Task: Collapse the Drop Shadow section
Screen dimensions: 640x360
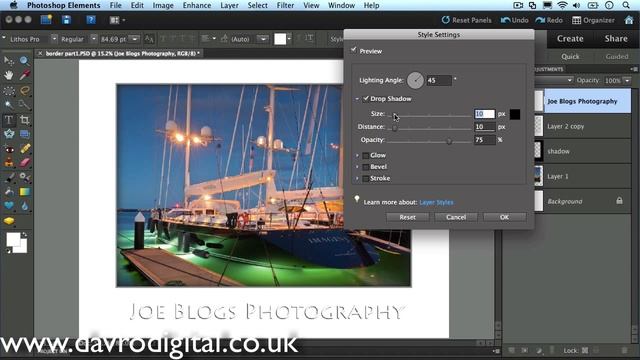Action: click(357, 99)
